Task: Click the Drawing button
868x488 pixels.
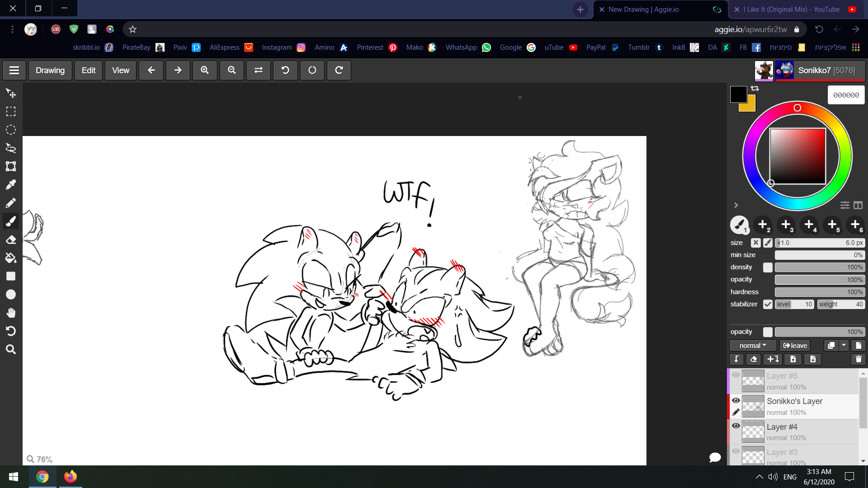Action: coord(50,70)
